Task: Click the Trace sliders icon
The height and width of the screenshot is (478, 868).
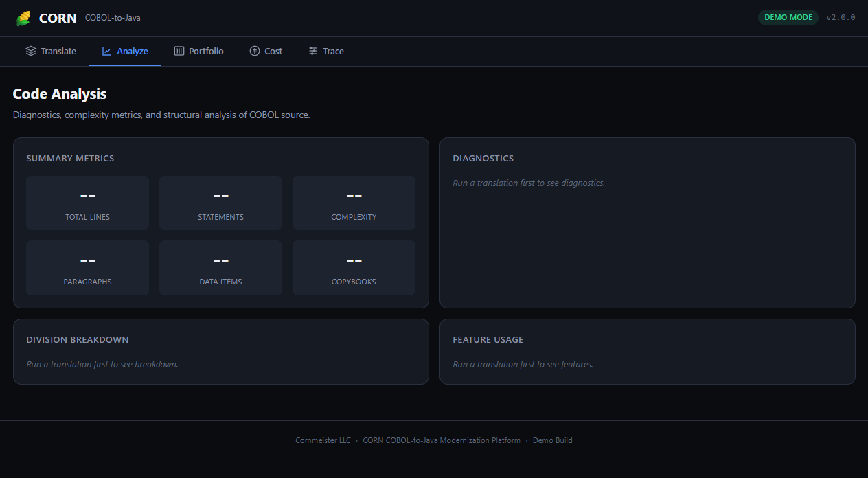Action: (313, 51)
